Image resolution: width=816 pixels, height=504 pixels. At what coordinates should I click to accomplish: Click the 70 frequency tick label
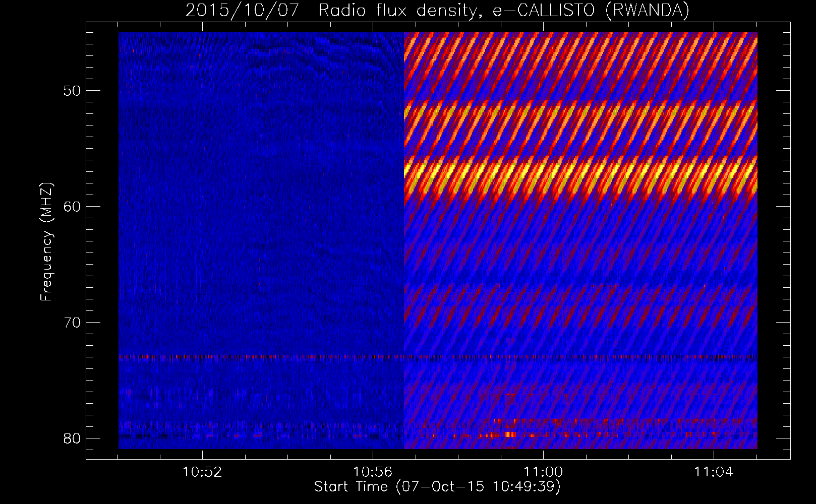(72, 322)
